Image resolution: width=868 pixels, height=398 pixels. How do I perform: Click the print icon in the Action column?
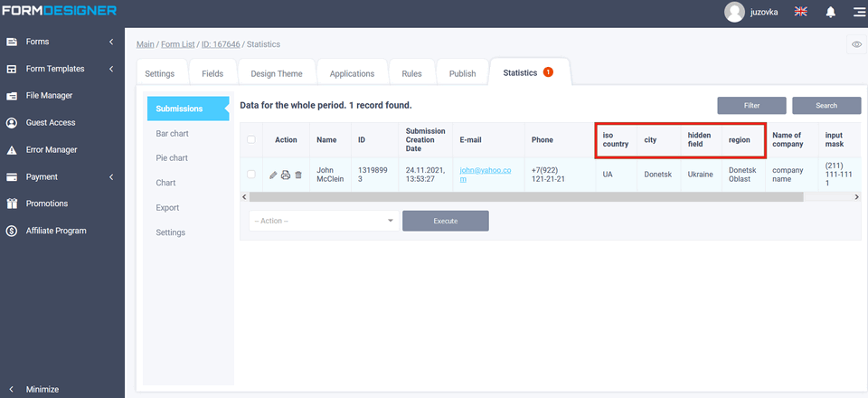click(286, 175)
